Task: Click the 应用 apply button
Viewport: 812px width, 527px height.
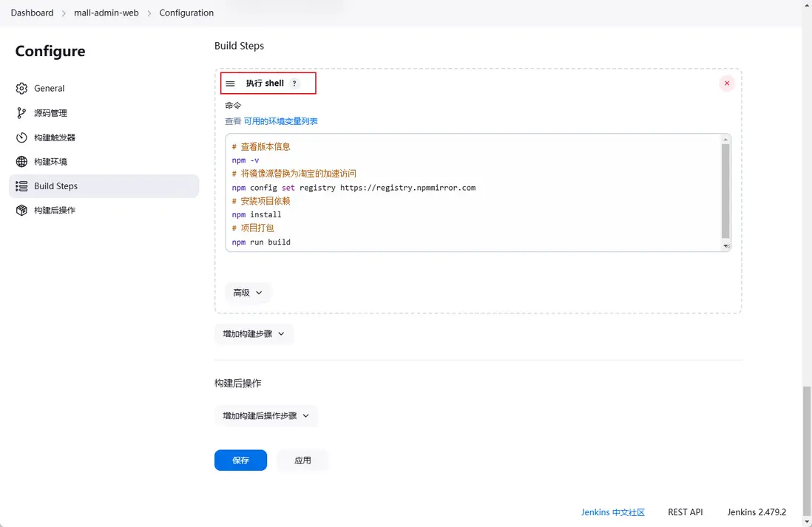Action: [302, 460]
